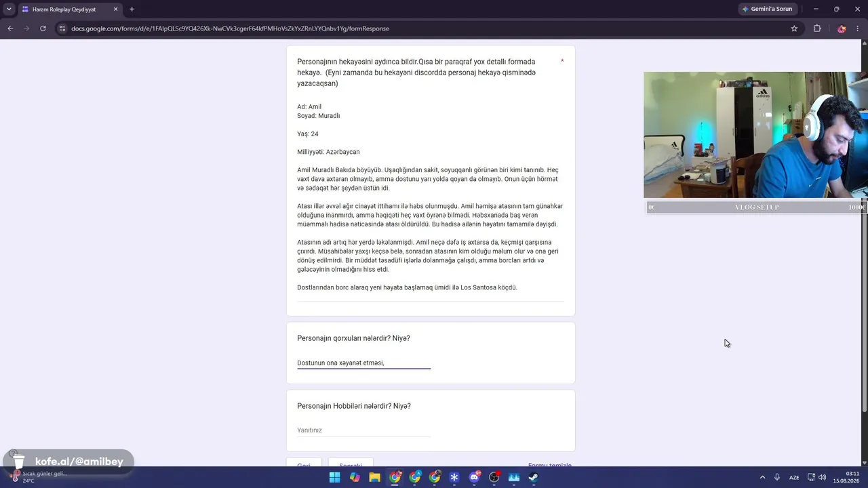This screenshot has width=868, height=488.
Task: Click the 'Dostlarından borc alaraq' sentence
Action: [x=407, y=287]
